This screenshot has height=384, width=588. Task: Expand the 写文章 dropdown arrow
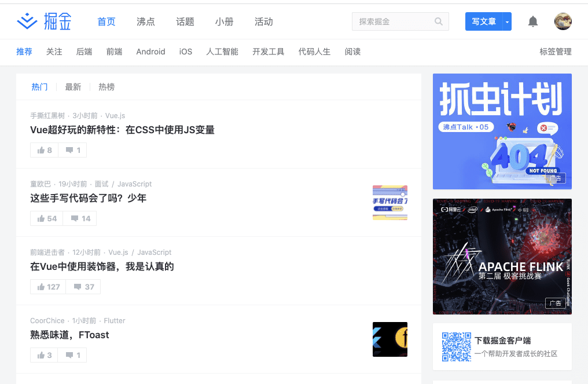tap(507, 21)
